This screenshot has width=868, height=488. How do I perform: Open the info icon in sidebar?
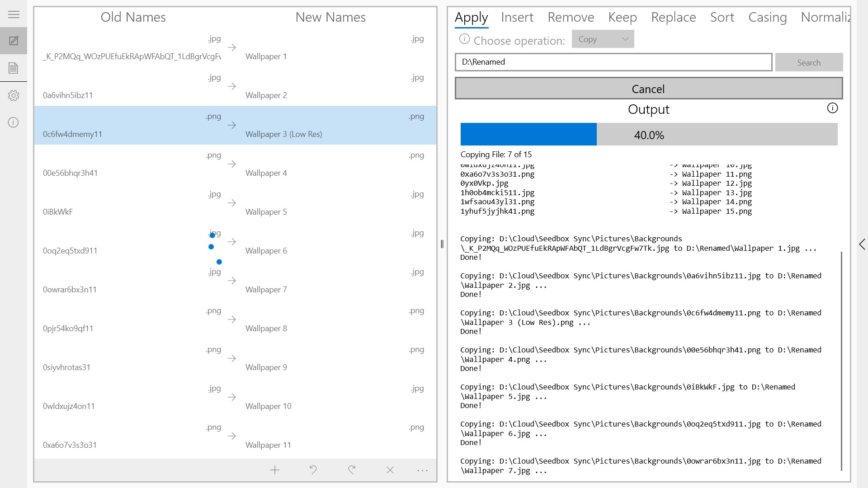tap(14, 122)
